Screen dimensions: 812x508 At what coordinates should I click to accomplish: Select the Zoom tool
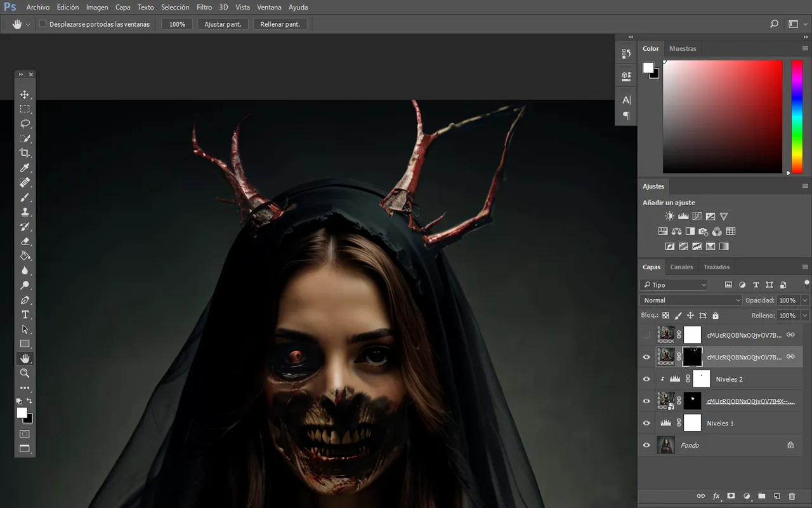point(25,373)
